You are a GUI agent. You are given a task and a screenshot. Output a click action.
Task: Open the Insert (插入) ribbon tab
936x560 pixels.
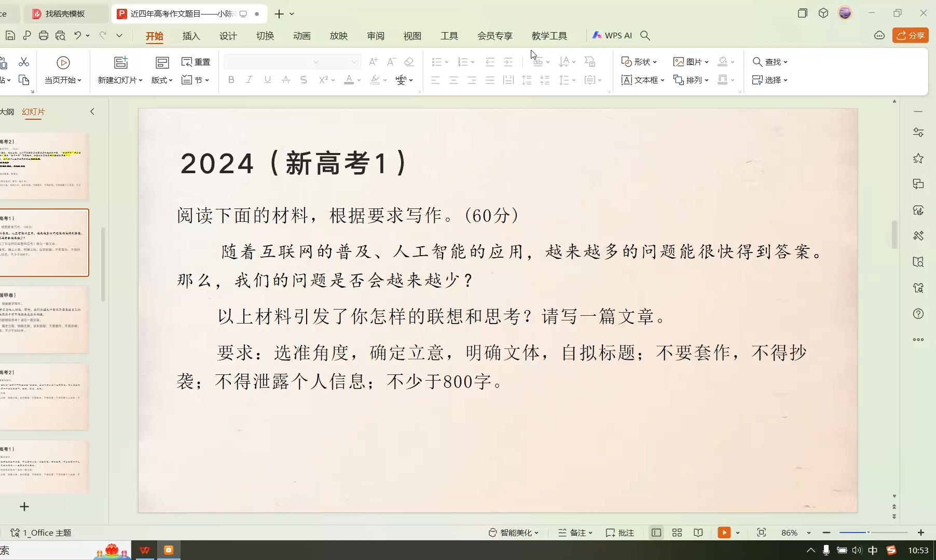191,36
